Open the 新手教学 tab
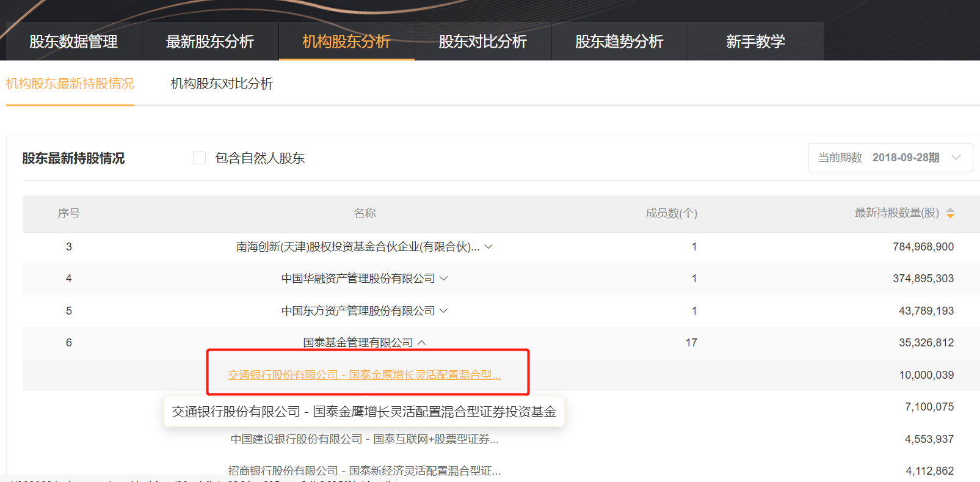The width and height of the screenshot is (980, 482). (x=756, y=42)
